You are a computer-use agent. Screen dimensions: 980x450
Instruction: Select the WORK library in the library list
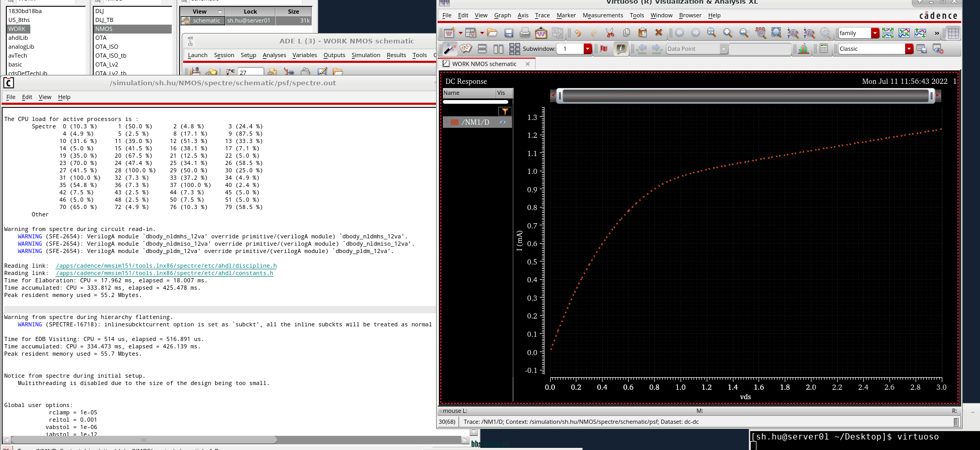(x=17, y=29)
